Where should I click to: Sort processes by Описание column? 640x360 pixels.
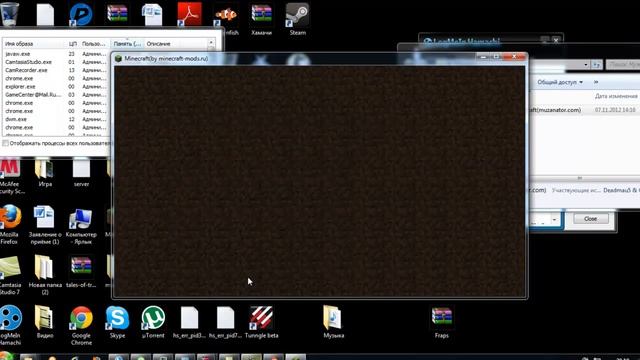pos(176,44)
